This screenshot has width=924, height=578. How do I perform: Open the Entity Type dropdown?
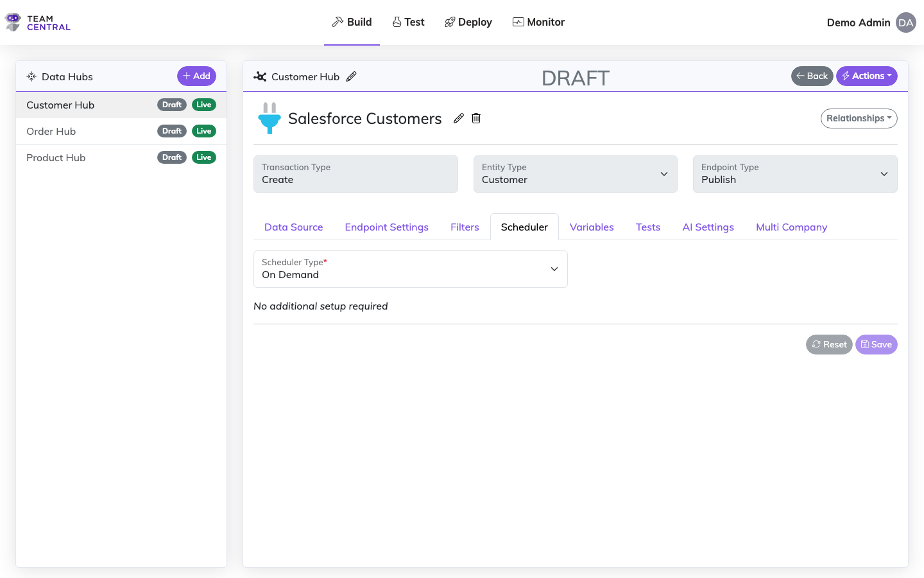coord(664,173)
